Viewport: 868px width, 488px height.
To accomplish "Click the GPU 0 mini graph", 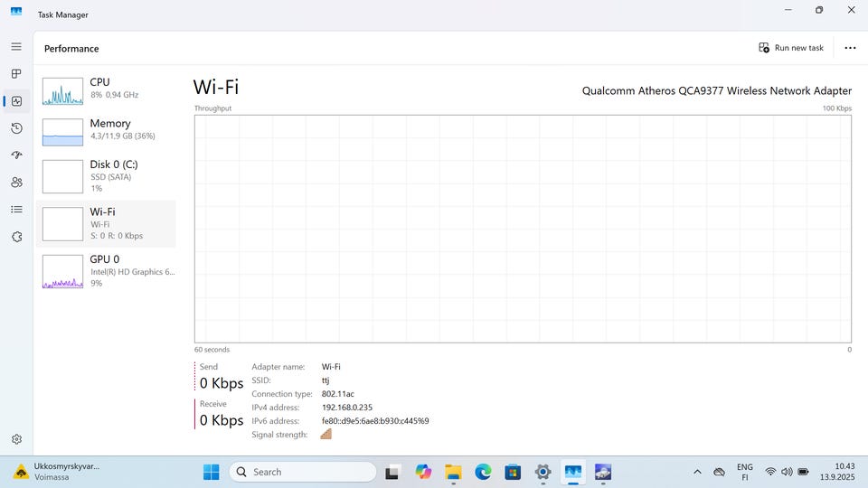I will (62, 272).
